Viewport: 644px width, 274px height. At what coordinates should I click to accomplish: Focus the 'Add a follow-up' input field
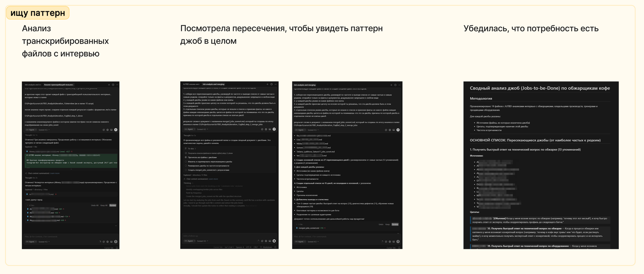point(229,236)
